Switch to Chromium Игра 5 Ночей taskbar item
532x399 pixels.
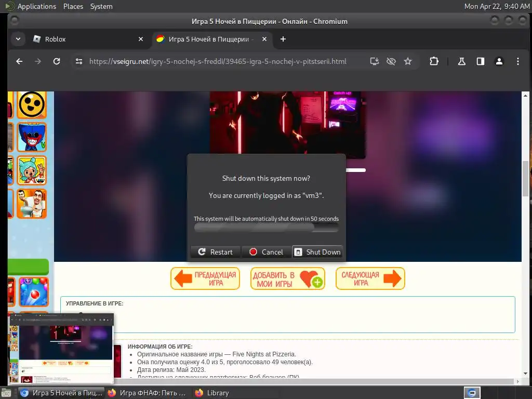coord(61,393)
